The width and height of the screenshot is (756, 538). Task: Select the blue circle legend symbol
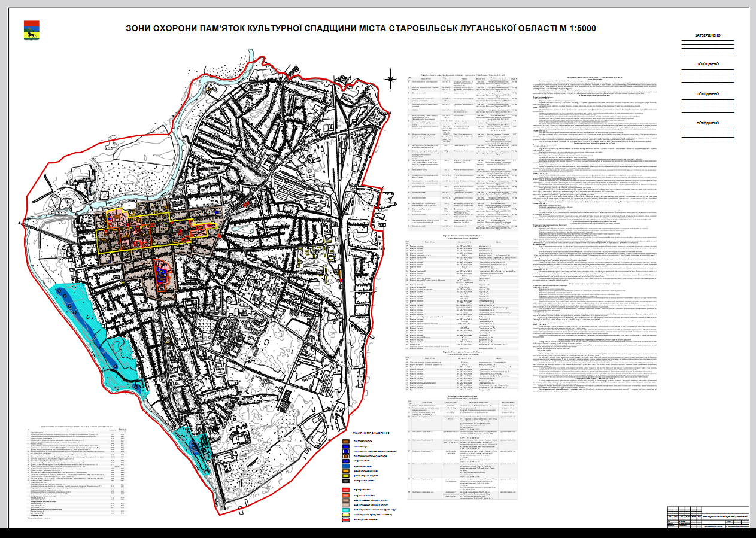(x=346, y=451)
